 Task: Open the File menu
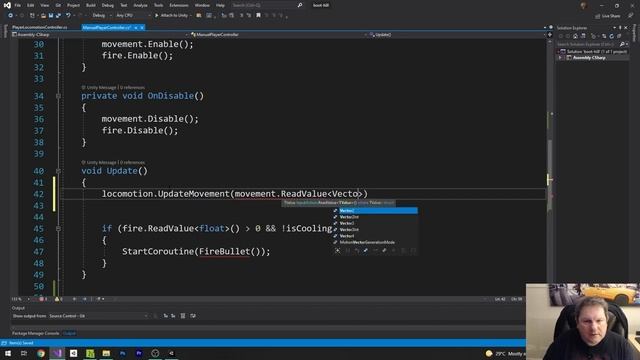pyautogui.click(x=18, y=5)
